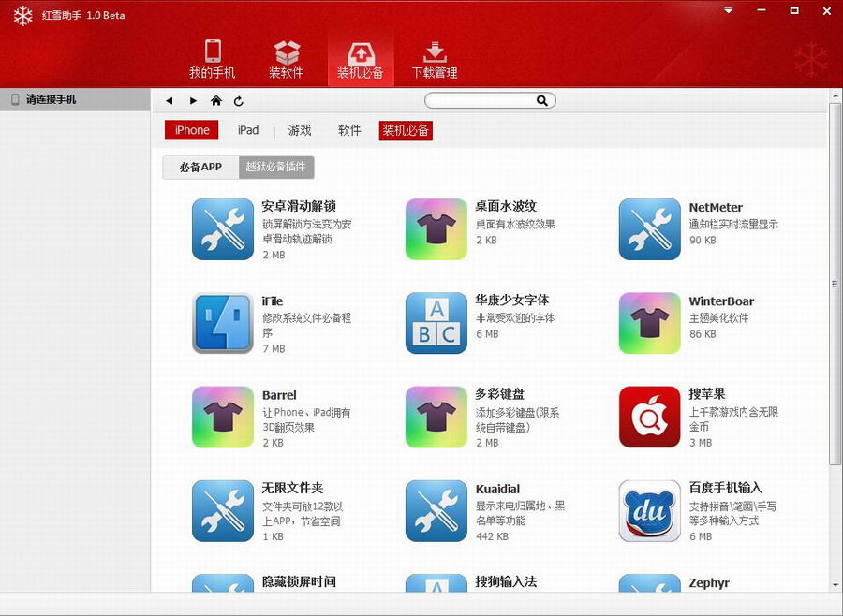Click the Kuaidial title text
Viewport: 843px width, 616px height.
(498, 489)
